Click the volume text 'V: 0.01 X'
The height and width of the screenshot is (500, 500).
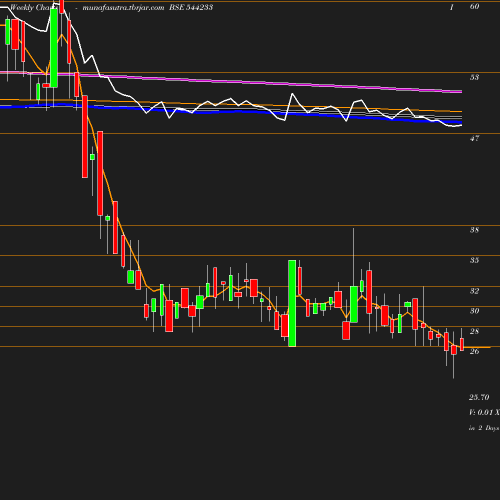(x=484, y=412)
